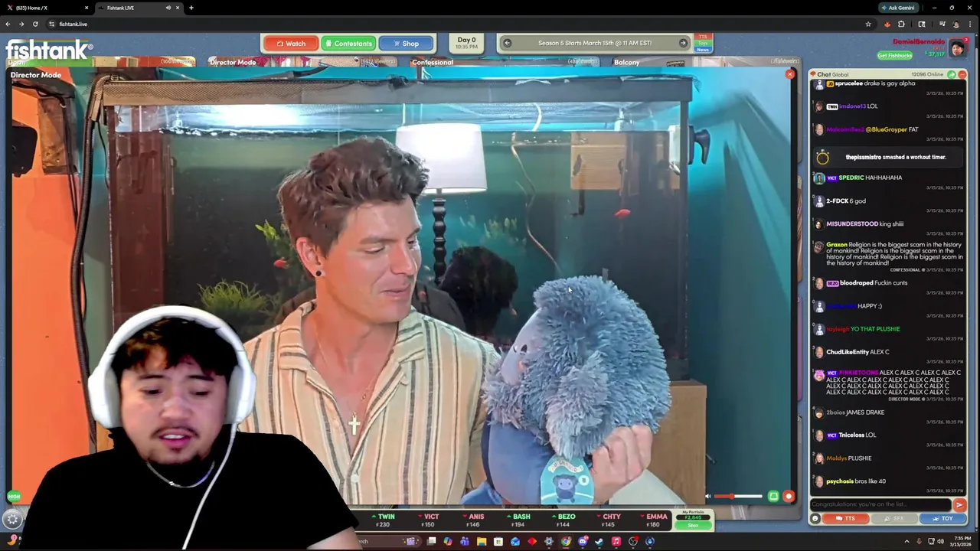Screen dimensions: 980x551
Task: Click the blue TOY button under chat
Action: point(942,519)
